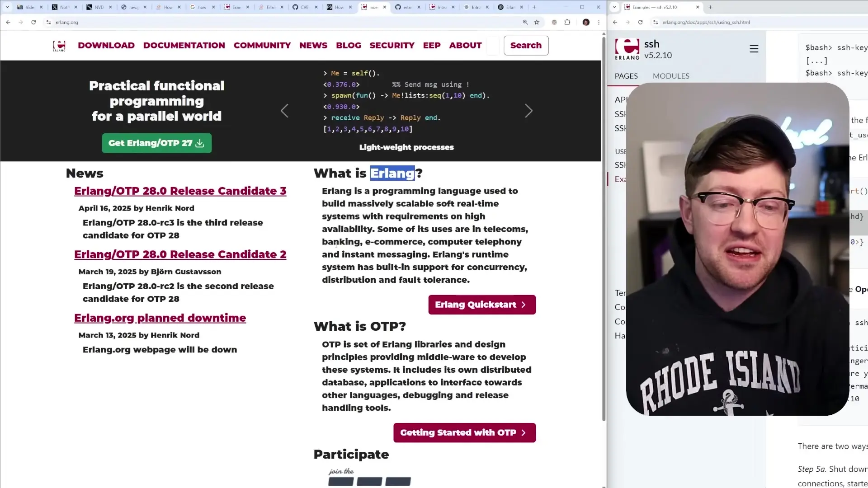Close the active 'Inde' erlang.org tab
The height and width of the screenshot is (488, 868).
(x=385, y=7)
